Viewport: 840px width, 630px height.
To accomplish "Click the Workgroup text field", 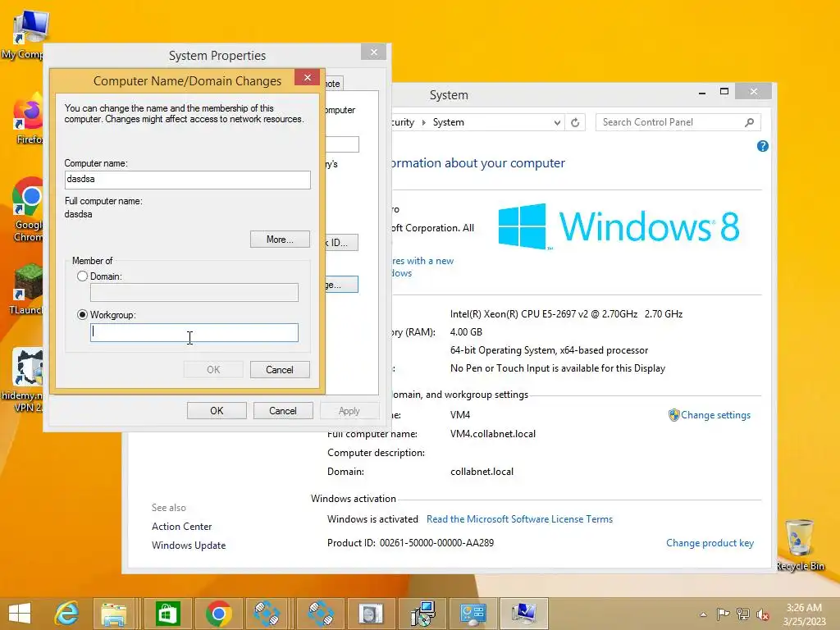I will tap(194, 333).
